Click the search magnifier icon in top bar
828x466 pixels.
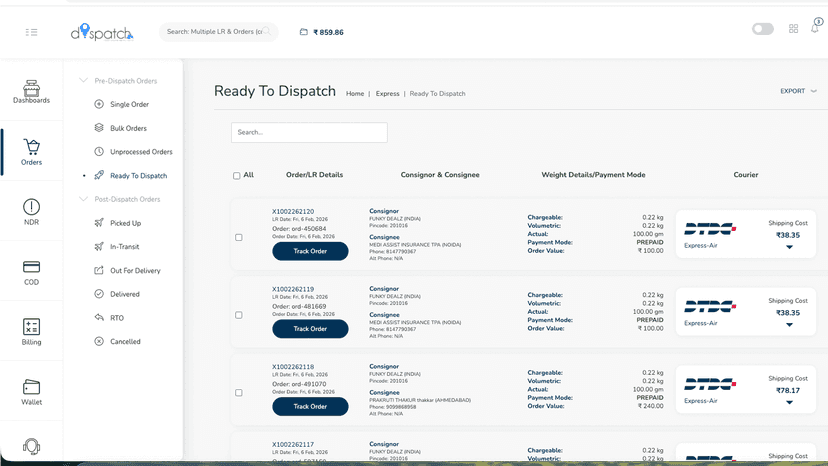267,32
